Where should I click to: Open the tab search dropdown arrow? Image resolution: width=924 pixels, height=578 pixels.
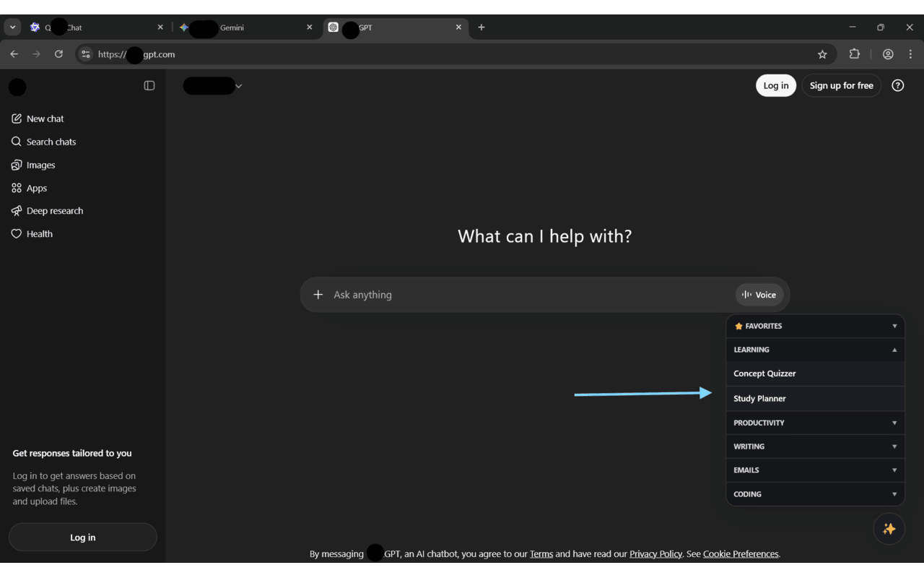tap(12, 27)
